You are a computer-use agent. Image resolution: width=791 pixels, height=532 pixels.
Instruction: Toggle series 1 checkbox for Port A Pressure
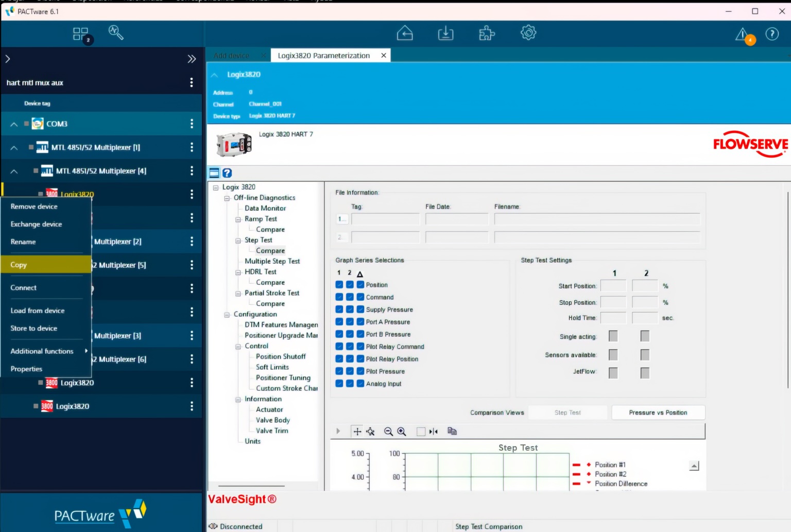[x=339, y=321]
